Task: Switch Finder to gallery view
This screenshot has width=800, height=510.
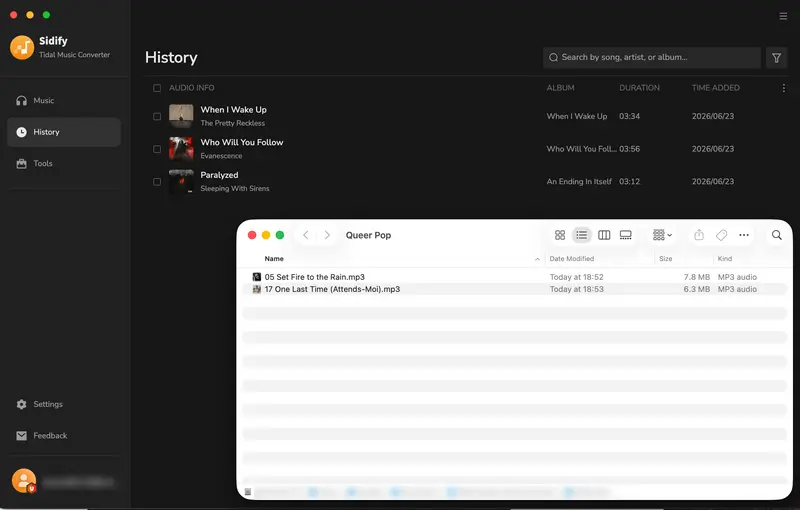Action: 626,235
